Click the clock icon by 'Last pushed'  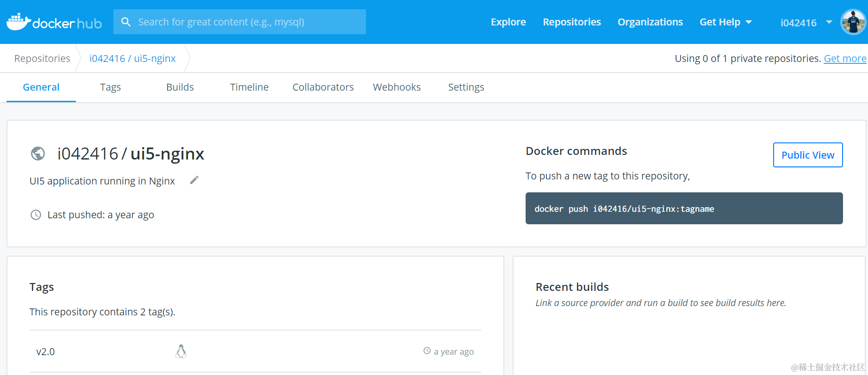36,215
